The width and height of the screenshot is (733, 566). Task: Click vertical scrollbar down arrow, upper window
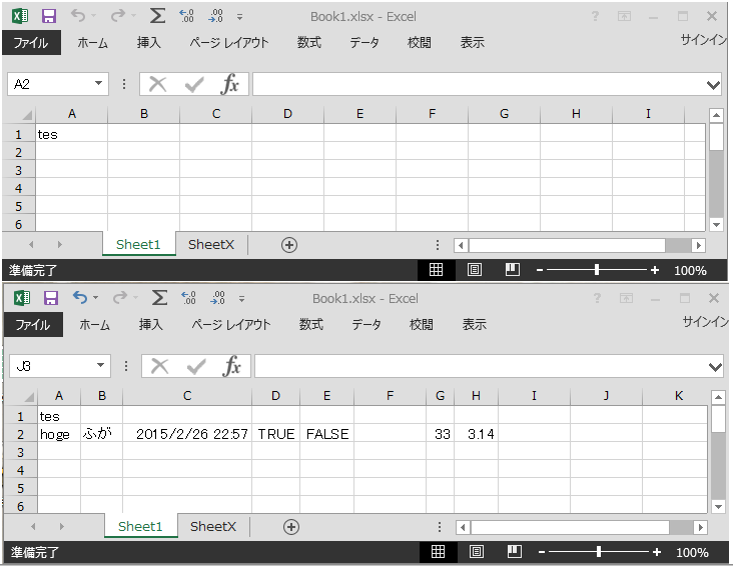point(716,225)
